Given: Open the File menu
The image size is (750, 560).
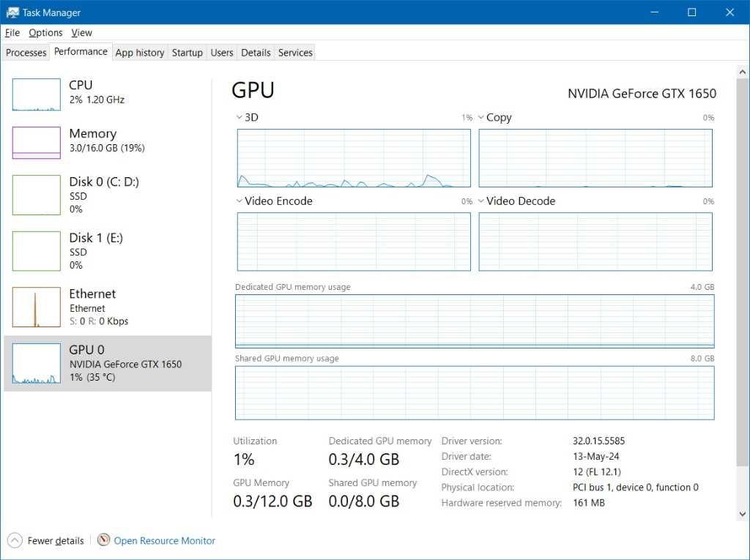Looking at the screenshot, I should pos(12,32).
